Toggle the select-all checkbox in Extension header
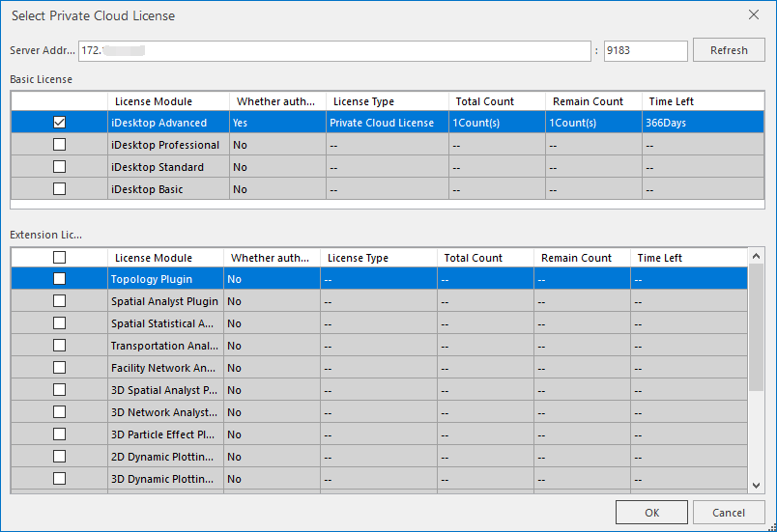 tap(60, 258)
